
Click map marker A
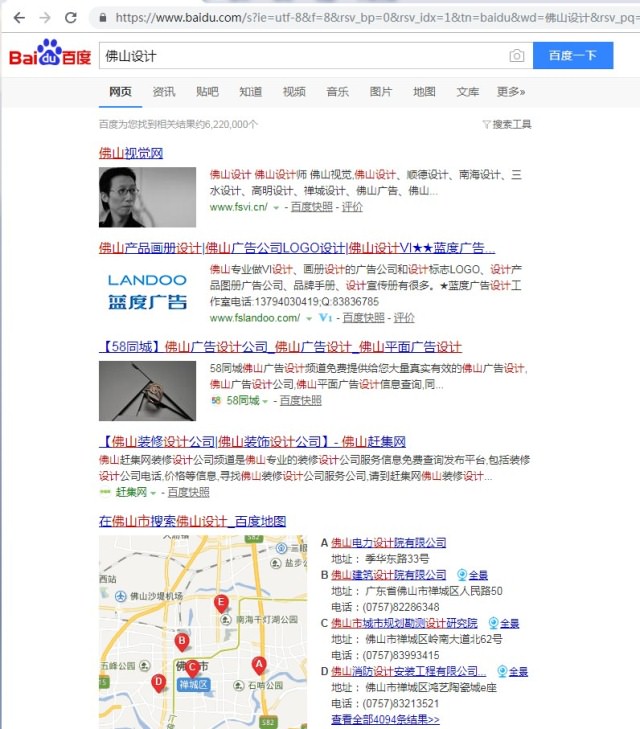pyautogui.click(x=259, y=666)
